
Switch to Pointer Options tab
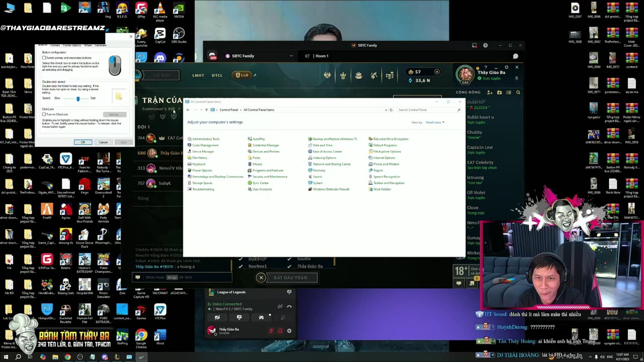(x=71, y=45)
